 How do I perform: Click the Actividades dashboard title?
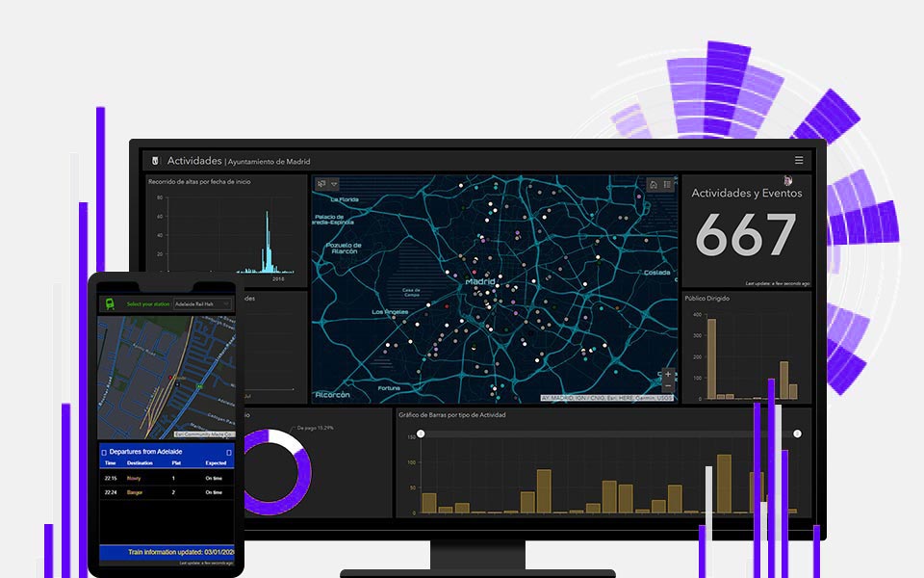point(194,161)
